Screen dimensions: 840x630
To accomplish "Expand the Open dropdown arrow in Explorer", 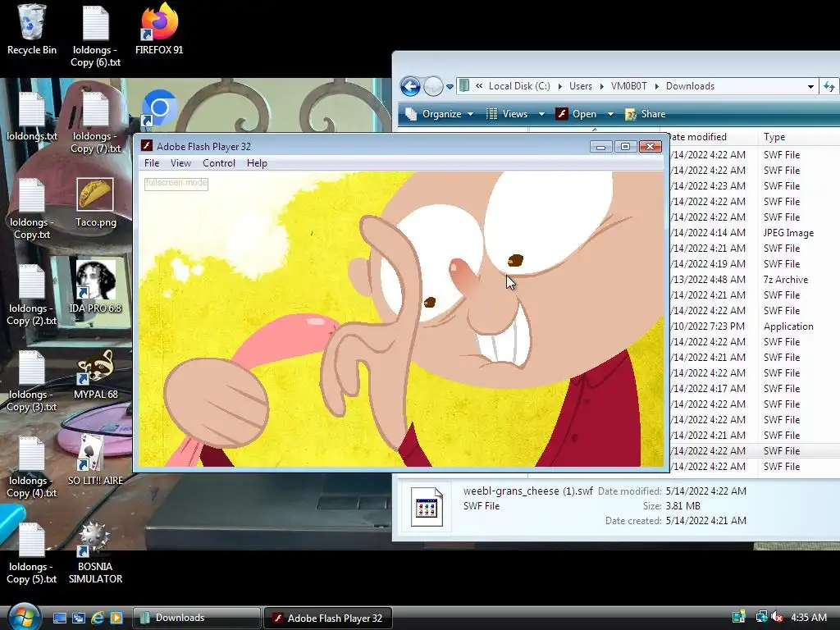I will 610,114.
